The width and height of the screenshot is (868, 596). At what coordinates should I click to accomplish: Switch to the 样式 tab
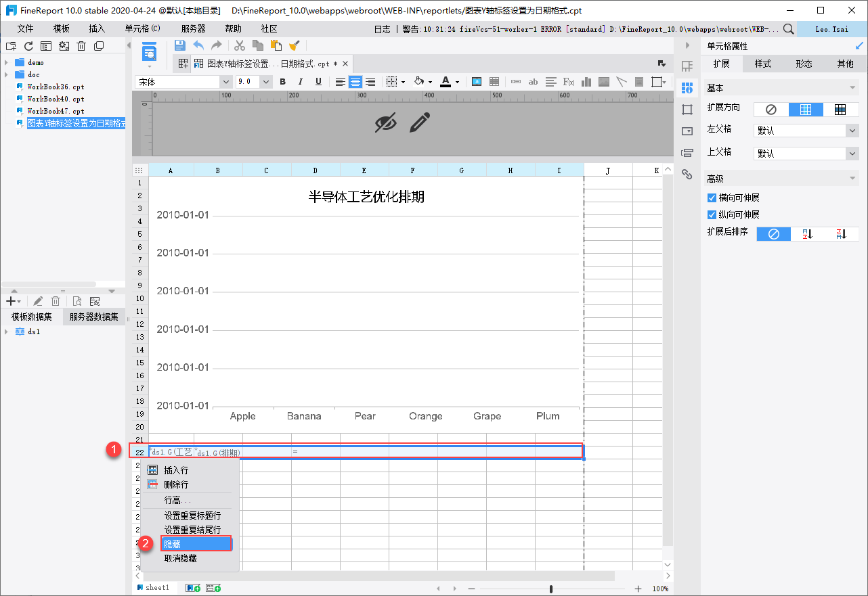(763, 64)
